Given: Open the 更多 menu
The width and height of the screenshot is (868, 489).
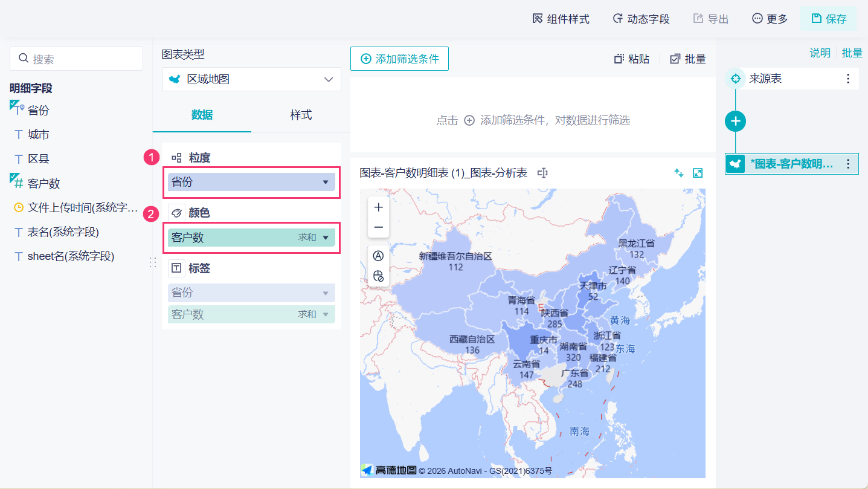Looking at the screenshot, I should coord(770,19).
